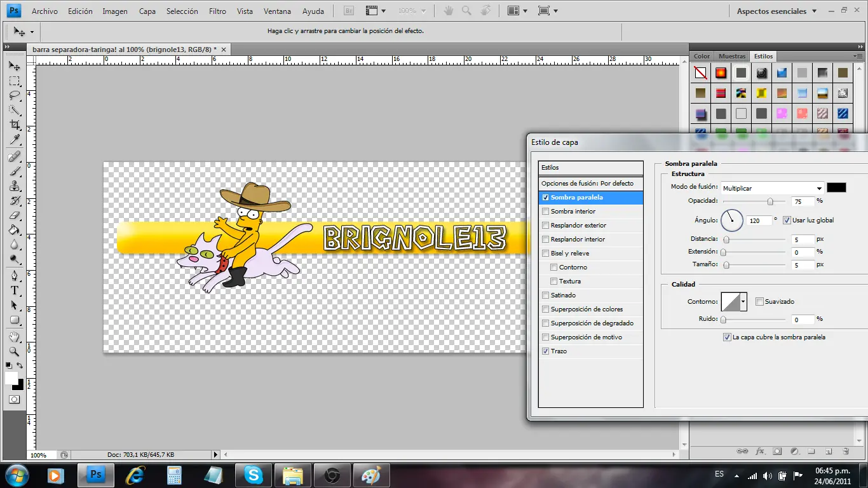Screen dimensions: 868x488
Task: Activate the Hand tool in the toolbox
Action: point(15,336)
